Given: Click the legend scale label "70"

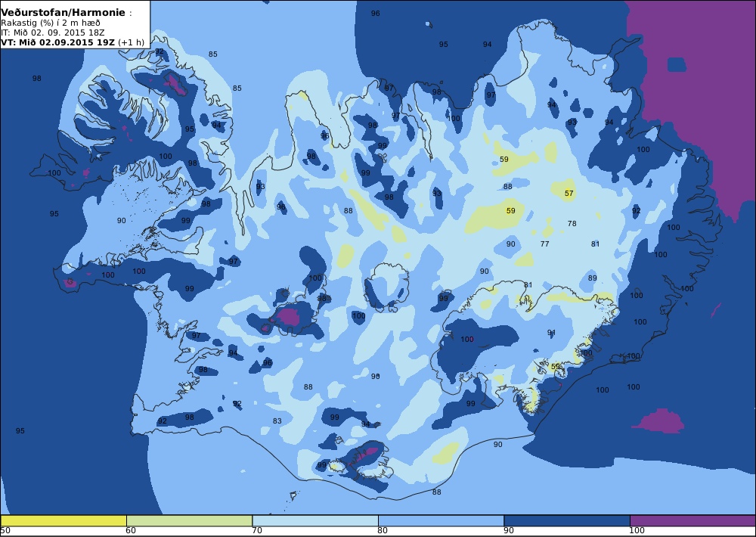Looking at the screenshot, I should pyautogui.click(x=257, y=531).
